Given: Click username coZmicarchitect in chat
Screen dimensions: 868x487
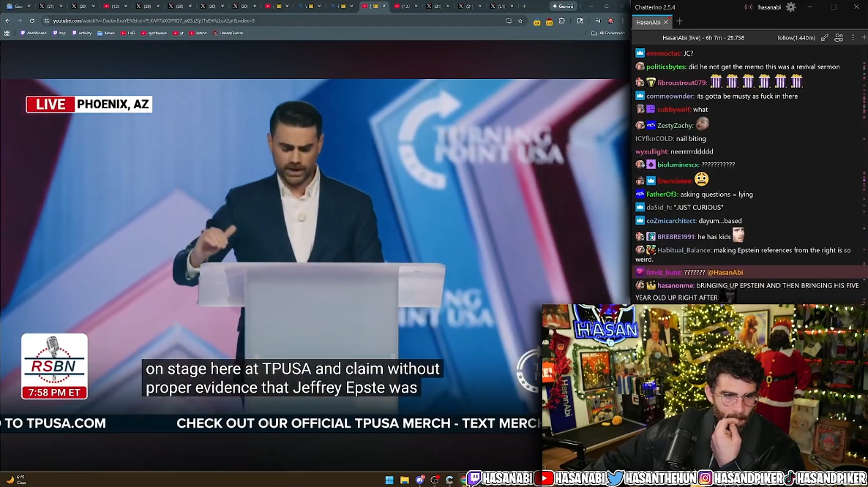Looking at the screenshot, I should coord(671,221).
